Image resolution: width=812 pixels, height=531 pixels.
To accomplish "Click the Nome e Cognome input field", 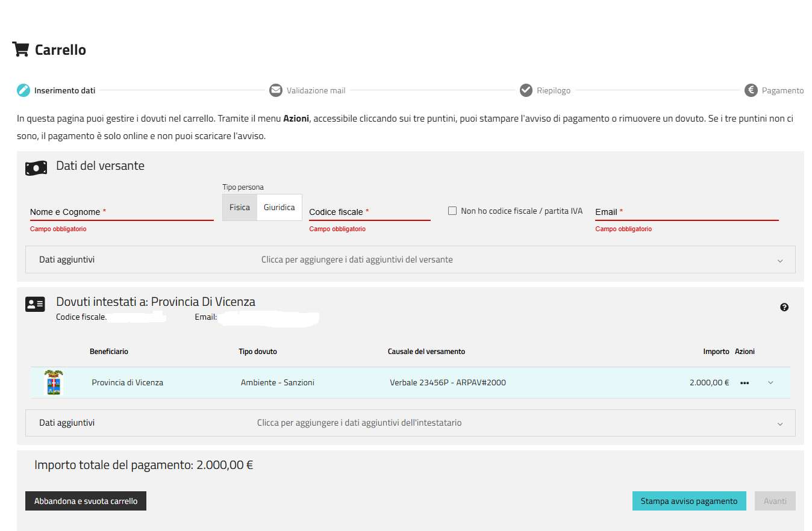I will [122, 212].
